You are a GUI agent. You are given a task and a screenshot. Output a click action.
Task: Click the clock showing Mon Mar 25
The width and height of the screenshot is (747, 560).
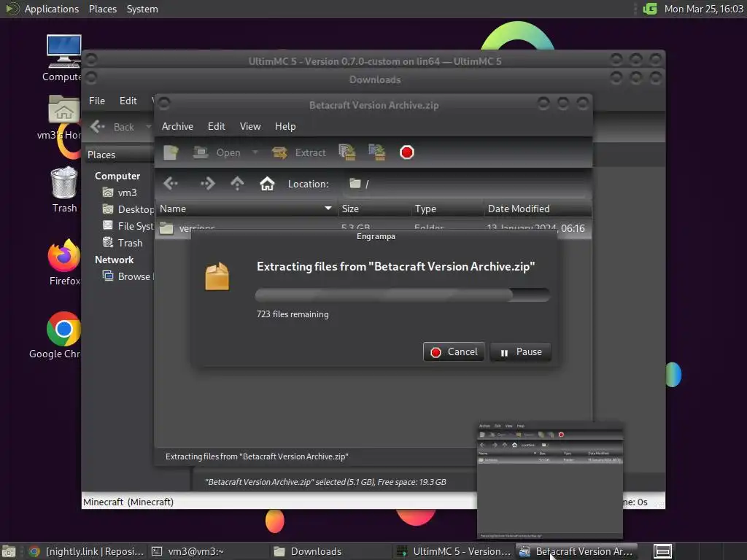click(x=704, y=9)
